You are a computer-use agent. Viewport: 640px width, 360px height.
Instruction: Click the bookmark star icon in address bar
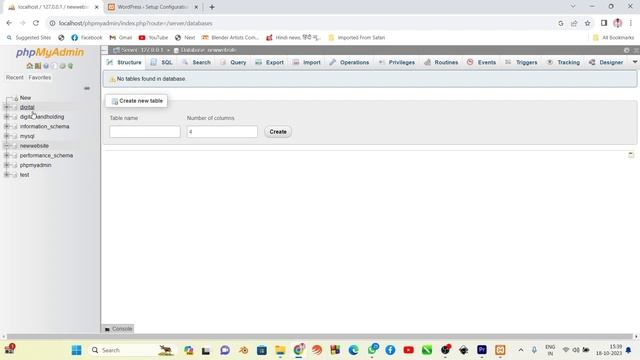click(x=587, y=23)
